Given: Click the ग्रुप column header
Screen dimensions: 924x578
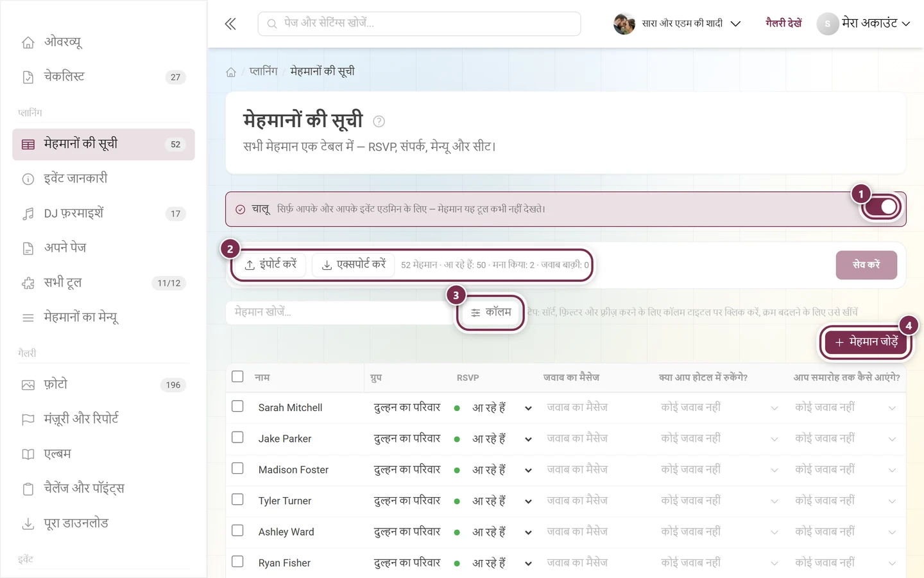Looking at the screenshot, I should pos(376,378).
